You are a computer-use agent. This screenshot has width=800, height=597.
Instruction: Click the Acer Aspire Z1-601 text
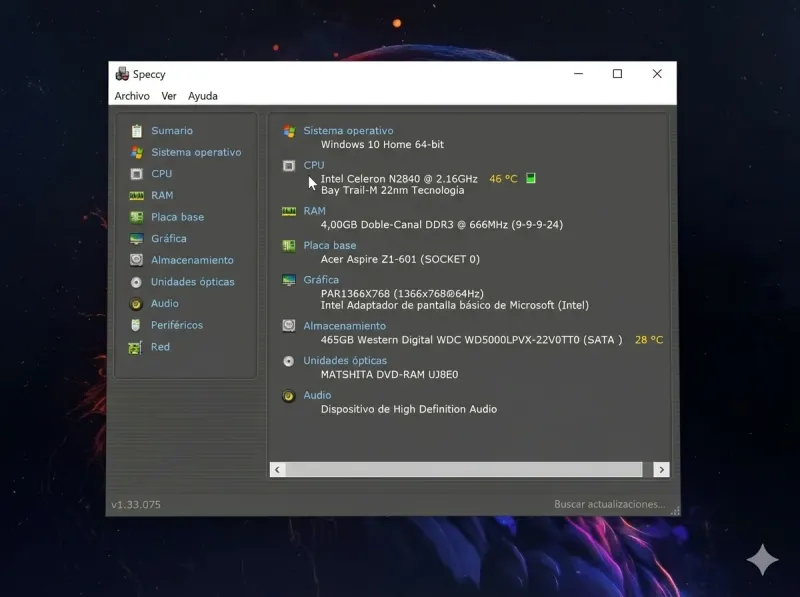(400, 259)
